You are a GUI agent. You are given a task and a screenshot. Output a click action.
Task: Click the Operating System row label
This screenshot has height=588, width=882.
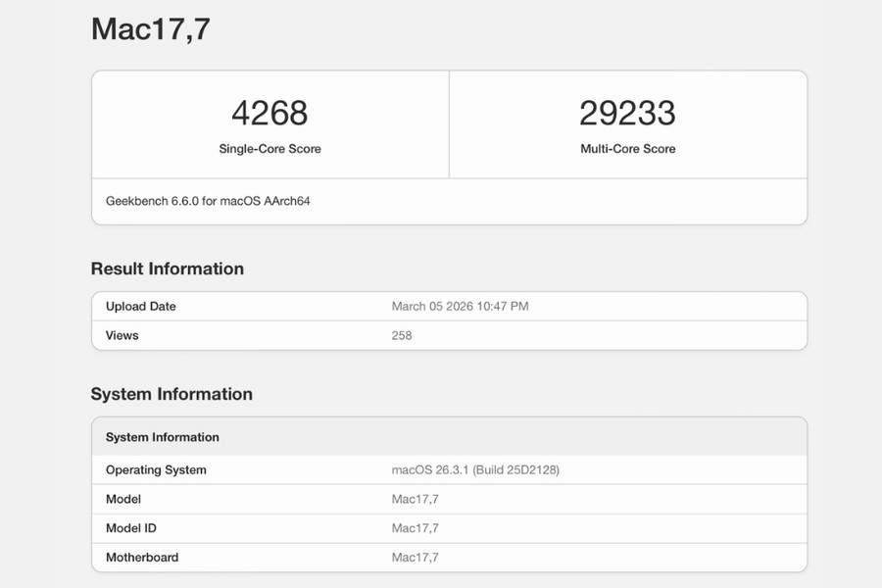point(156,470)
